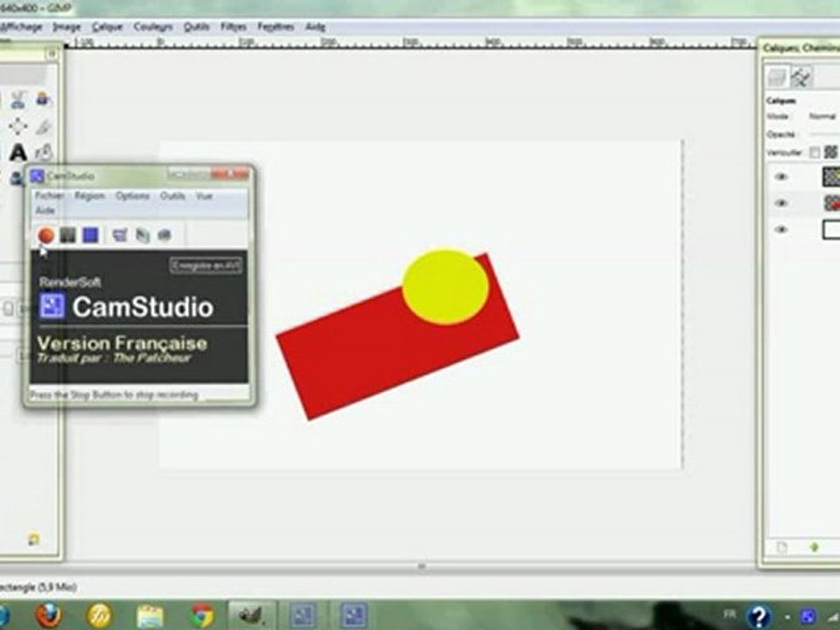The image size is (840, 630).
Task: Tick the Verrouiller checkbox in Calques panel
Action: (x=815, y=152)
